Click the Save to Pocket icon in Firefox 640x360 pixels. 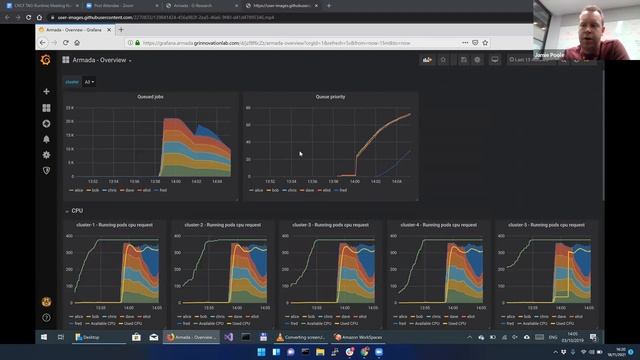(475, 42)
